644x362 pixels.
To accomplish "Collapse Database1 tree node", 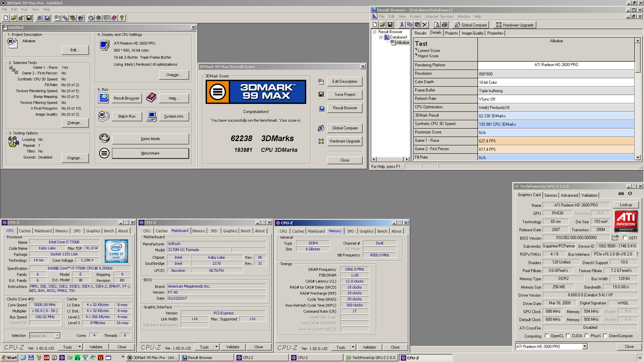I will click(x=381, y=37).
